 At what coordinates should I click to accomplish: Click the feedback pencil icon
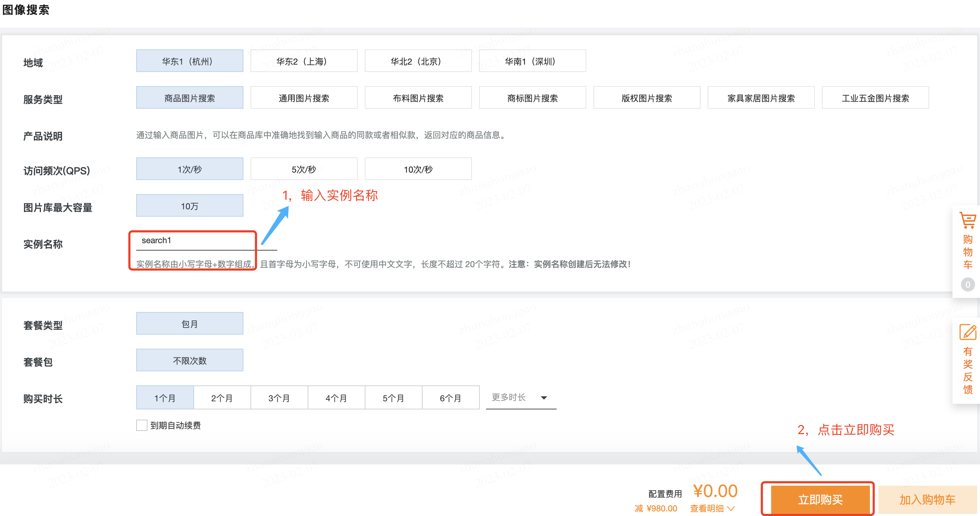click(x=967, y=332)
